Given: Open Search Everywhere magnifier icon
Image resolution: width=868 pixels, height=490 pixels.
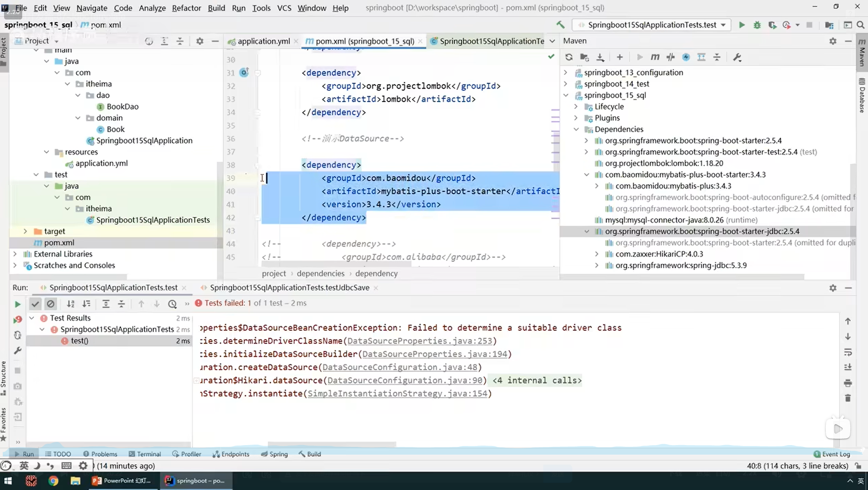Looking at the screenshot, I should (860, 25).
